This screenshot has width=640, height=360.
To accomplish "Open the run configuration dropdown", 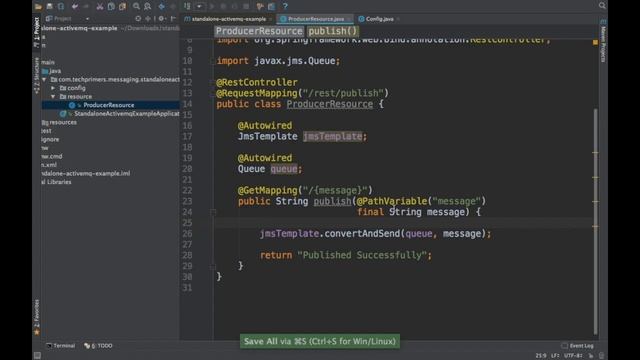I will (x=199, y=6).
